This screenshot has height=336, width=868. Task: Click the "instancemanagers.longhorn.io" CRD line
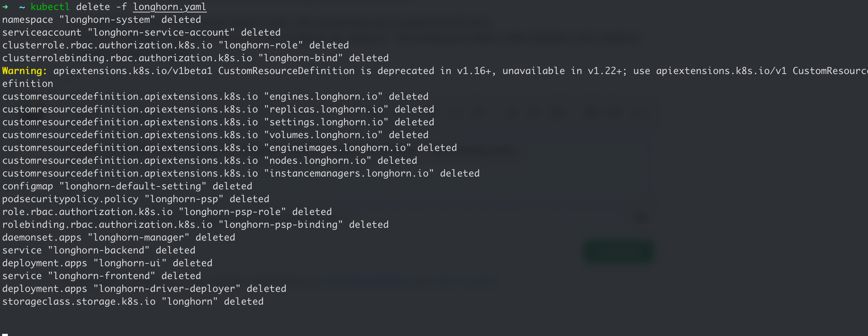click(241, 173)
